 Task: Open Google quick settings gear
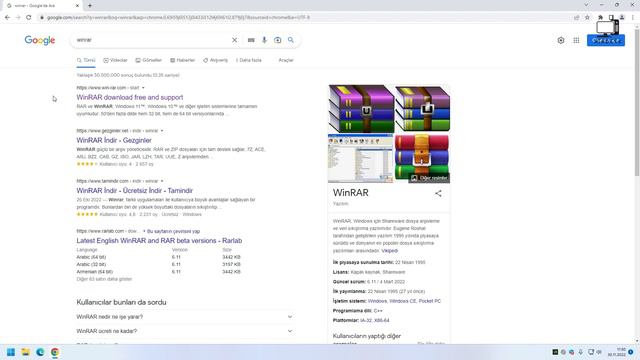pyautogui.click(x=561, y=40)
